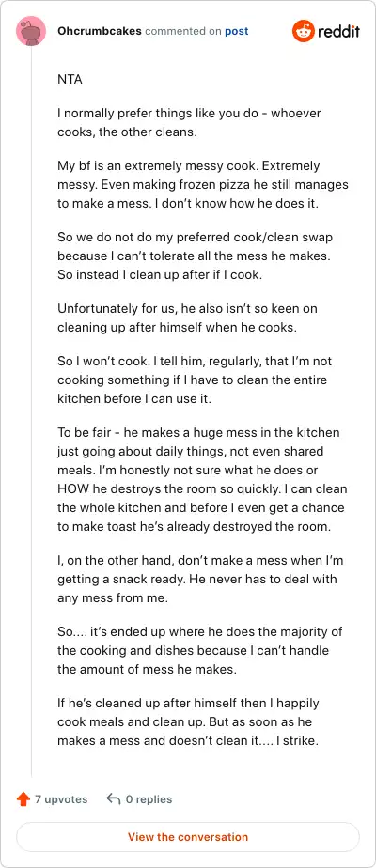Image resolution: width=376 pixels, height=868 pixels.
Task: Click the "7 upvotes" count label
Action: click(61, 799)
